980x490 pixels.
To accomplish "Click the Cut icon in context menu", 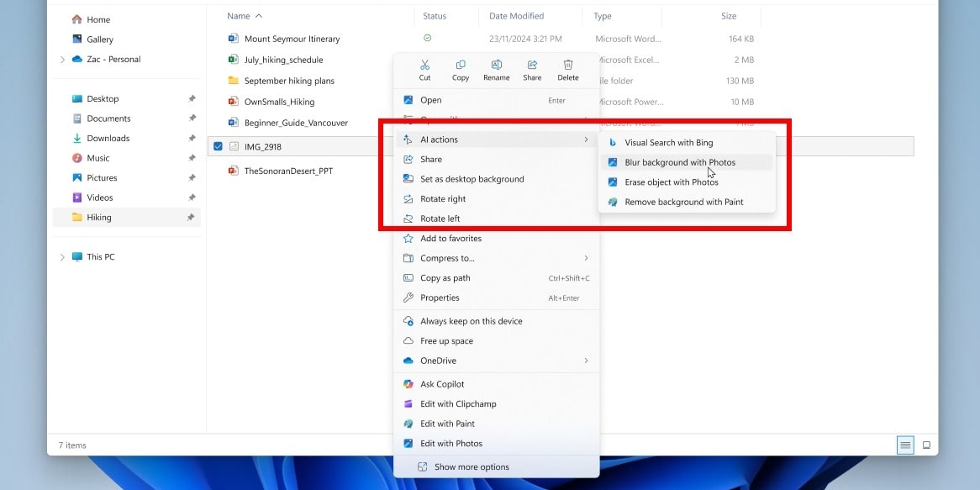I will (424, 66).
